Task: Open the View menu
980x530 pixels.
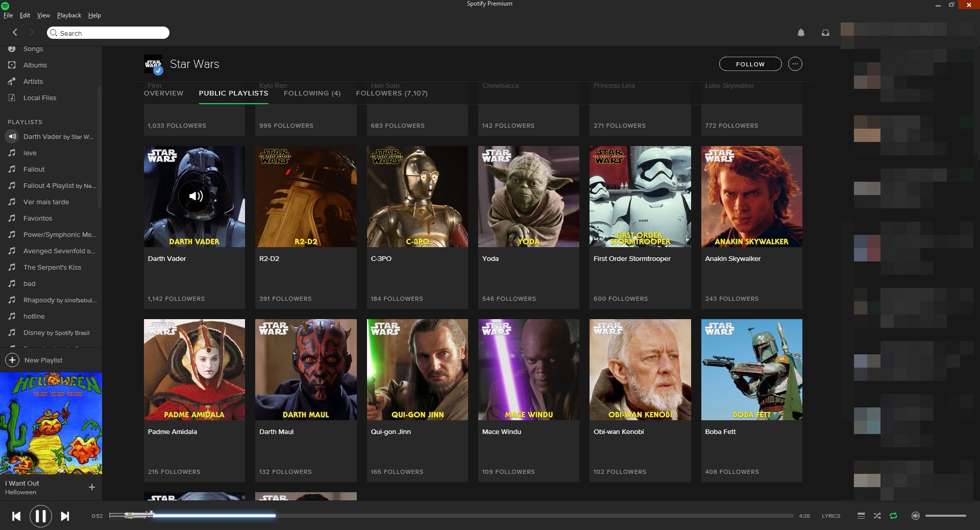Action: coord(43,15)
